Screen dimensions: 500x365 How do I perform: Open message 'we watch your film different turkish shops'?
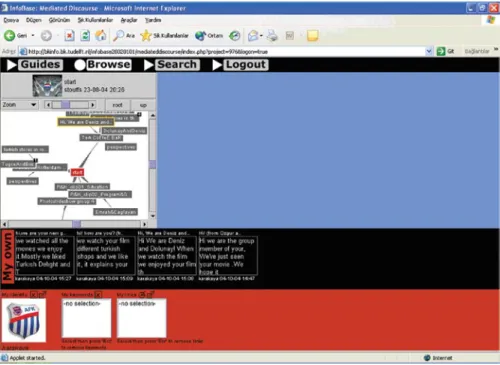[x=105, y=255]
